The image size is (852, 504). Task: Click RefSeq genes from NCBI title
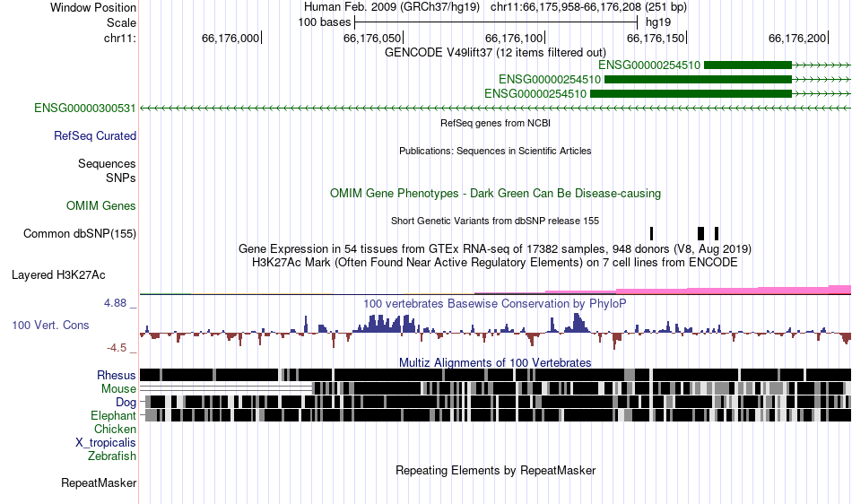coord(495,123)
